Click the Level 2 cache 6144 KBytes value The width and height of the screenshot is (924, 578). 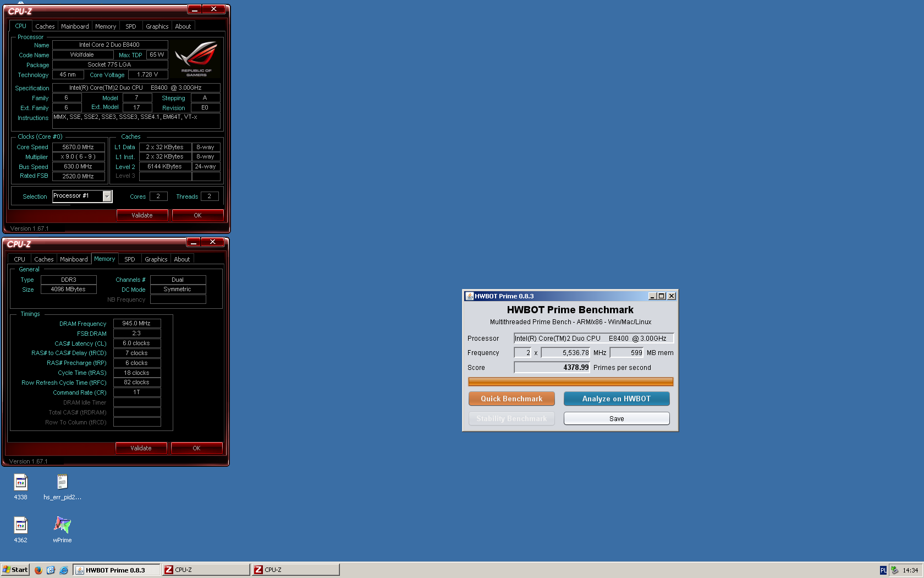164,166
